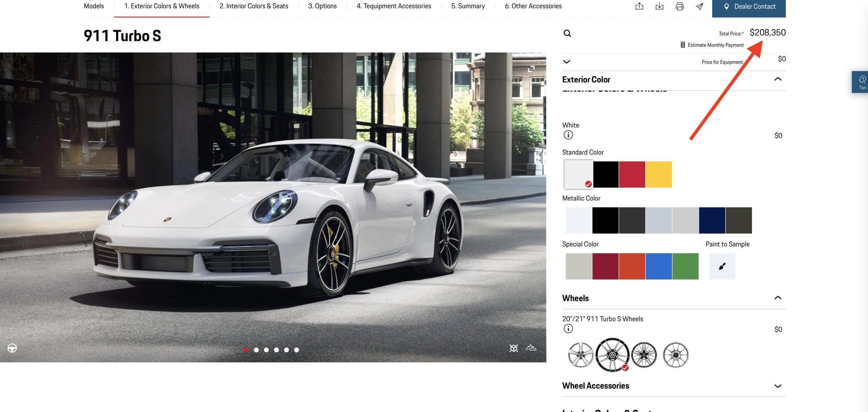The height and width of the screenshot is (412, 868).
Task: Go to 2. Interior Colors & Seats tab
Action: tap(254, 6)
